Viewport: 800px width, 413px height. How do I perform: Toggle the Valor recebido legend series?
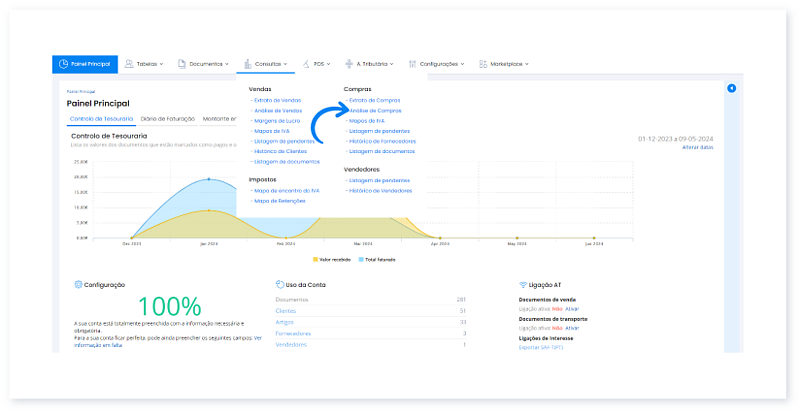click(x=333, y=259)
